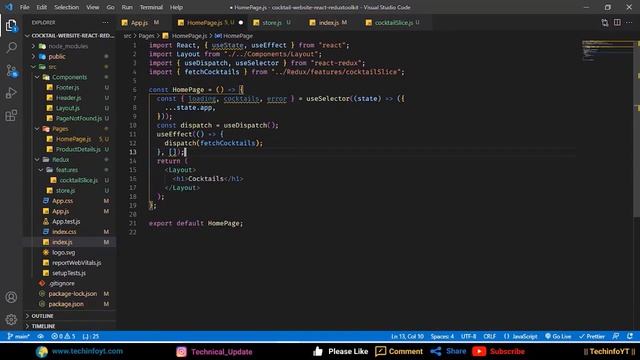Viewport: 640px width, 360px height.
Task: Open App.css in the explorer
Action: 69,201
